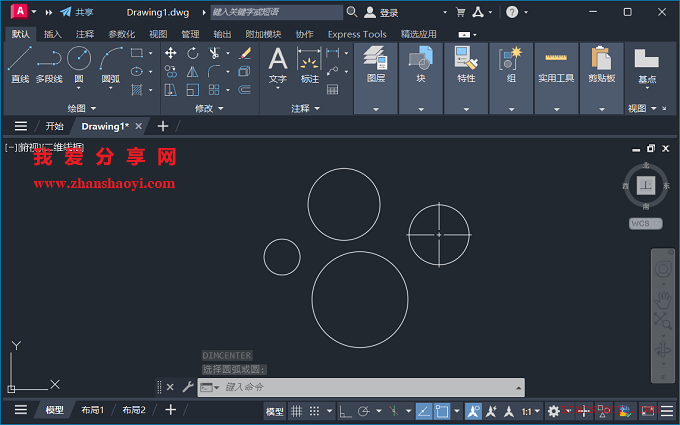The image size is (680, 425).
Task: Click the 共享 share button
Action: click(x=76, y=12)
